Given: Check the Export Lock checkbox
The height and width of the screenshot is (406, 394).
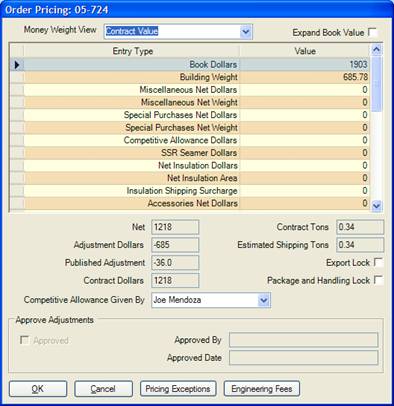Looking at the screenshot, I should [x=378, y=262].
